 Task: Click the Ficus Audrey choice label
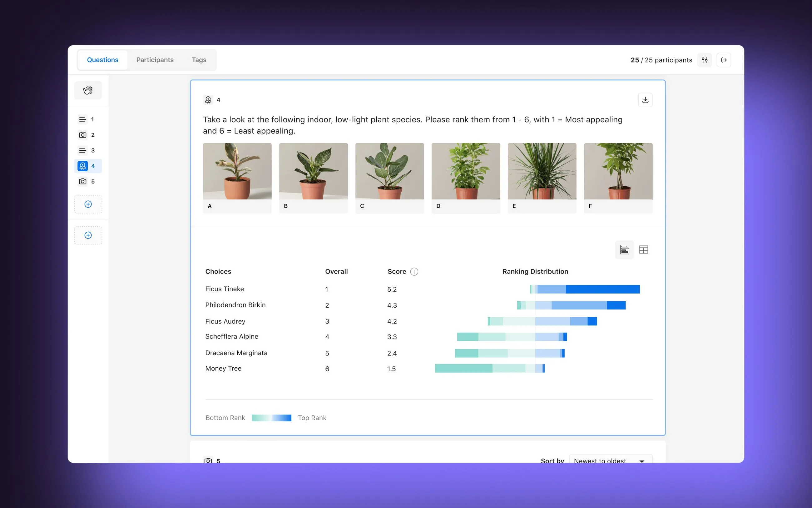(x=225, y=321)
